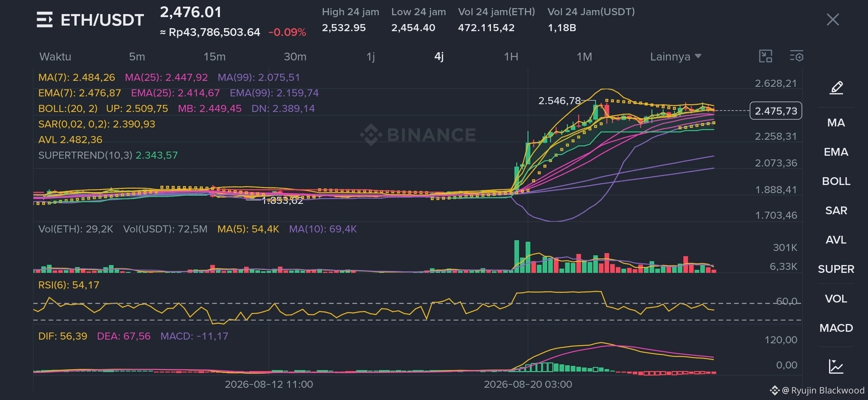Screen dimensions: 868x400
Task: Open the line chart icon at bottom right
Action: click(x=836, y=366)
